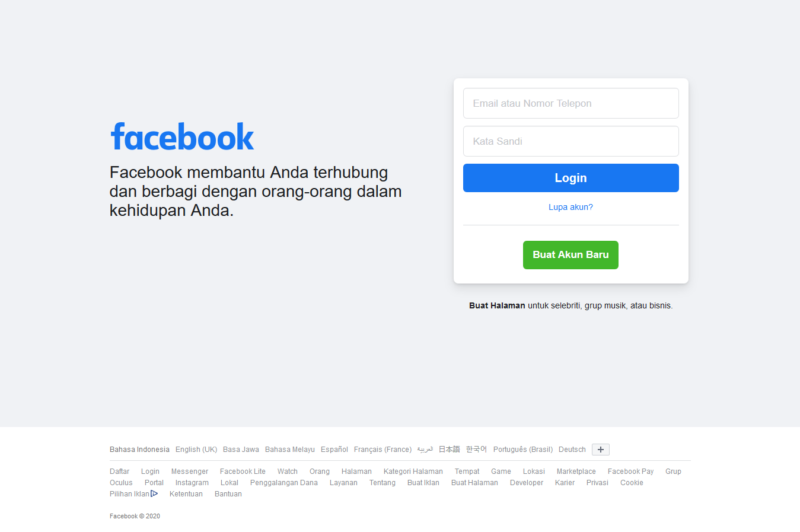
Task: Open the Pilihan Iklan footer link
Action: click(129, 494)
